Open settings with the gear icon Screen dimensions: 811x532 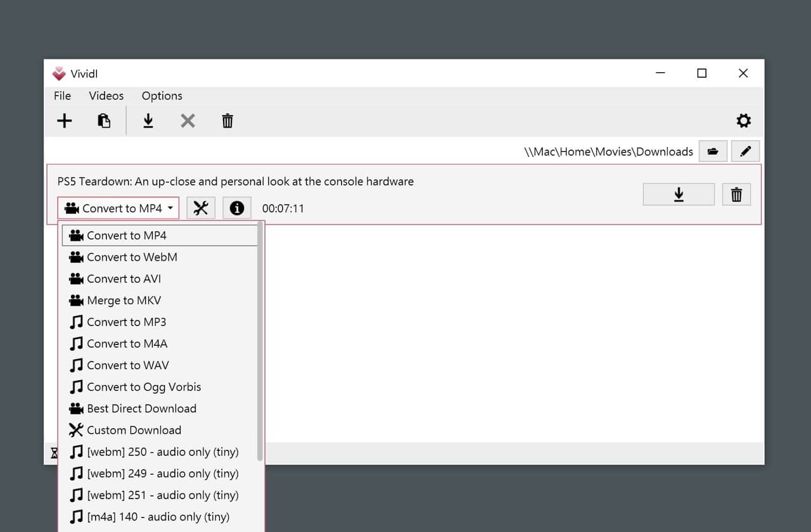click(743, 121)
